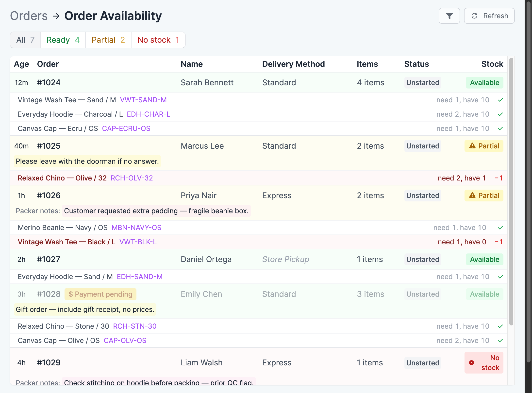This screenshot has width=532, height=393.
Task: Click Unstarted status for Priya Nair
Action: 423,196
